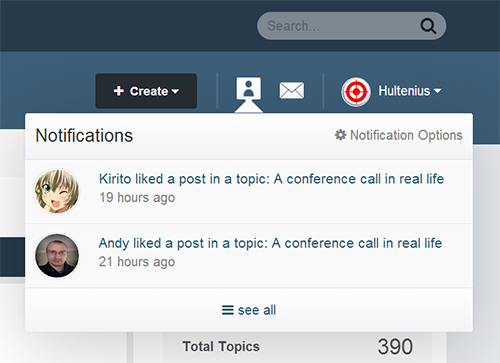Expand the Hultenius user menu

click(410, 91)
